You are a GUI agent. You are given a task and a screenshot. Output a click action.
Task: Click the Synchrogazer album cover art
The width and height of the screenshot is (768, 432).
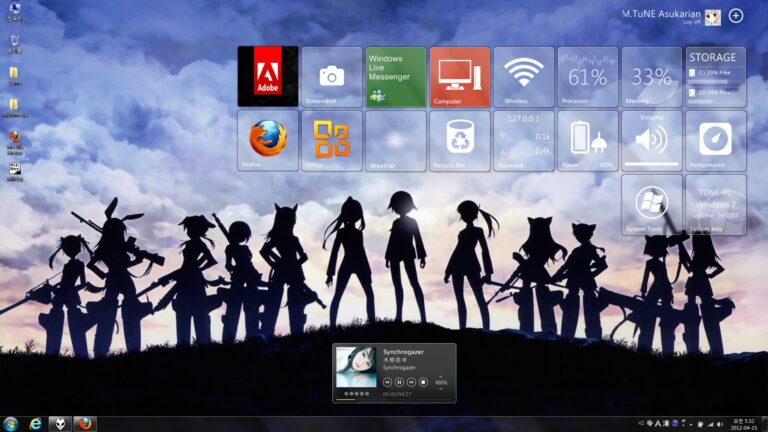coord(356,367)
